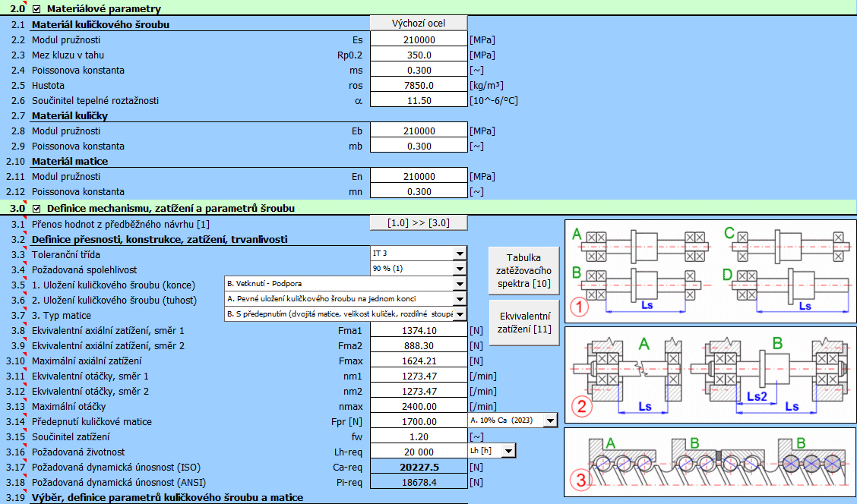Click the Výchozí ocel button
This screenshot has height=504, width=857.
point(419,23)
